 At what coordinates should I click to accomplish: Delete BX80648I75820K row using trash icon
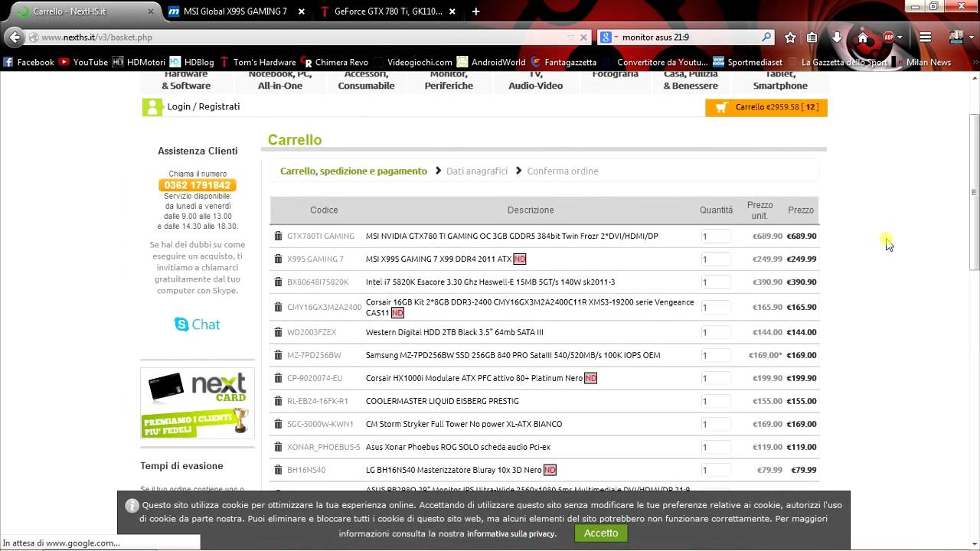point(278,282)
